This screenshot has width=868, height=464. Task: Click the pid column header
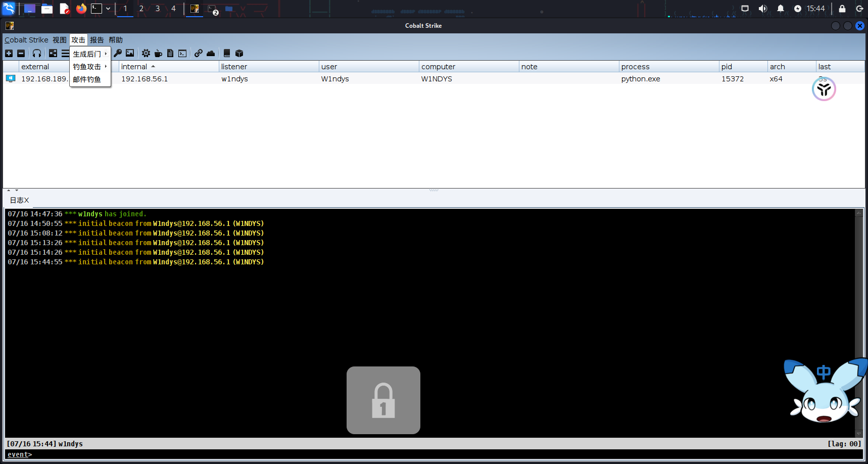click(727, 67)
